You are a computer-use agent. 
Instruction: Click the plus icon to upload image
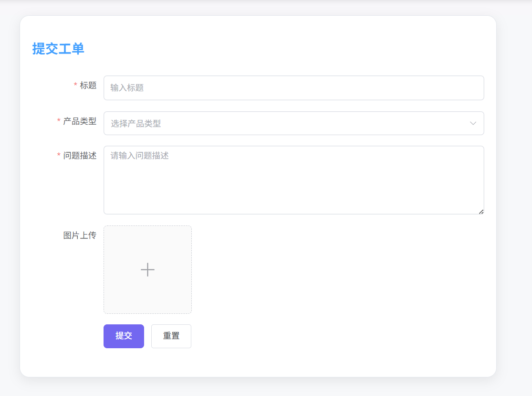[147, 270]
